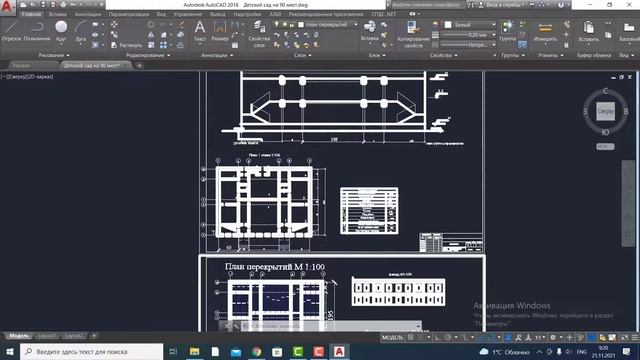Click the layer color swatch in Слои panel
This screenshot has height=360, width=640.
click(x=301, y=24)
